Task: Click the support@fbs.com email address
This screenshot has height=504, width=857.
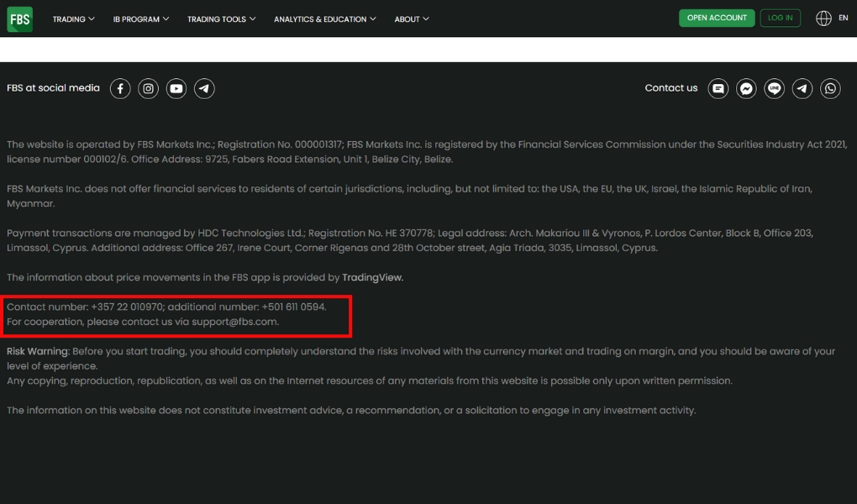Action: [x=235, y=322]
